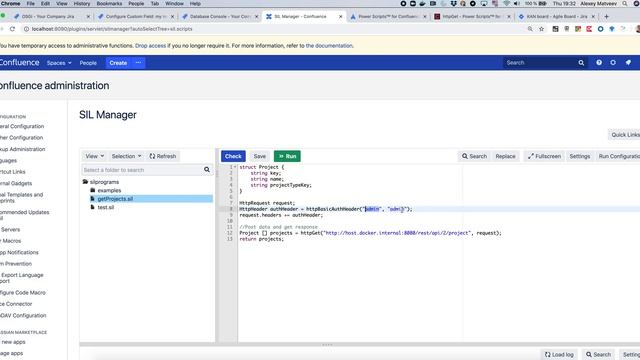Refresh the file tree

coord(162,156)
